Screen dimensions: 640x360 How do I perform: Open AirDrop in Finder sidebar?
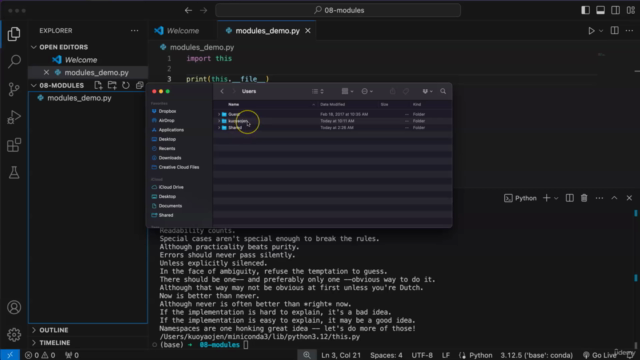tap(166, 120)
